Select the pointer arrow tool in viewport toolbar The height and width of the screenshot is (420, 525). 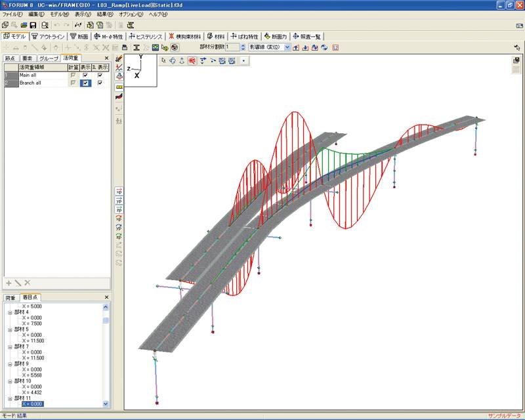(163, 60)
